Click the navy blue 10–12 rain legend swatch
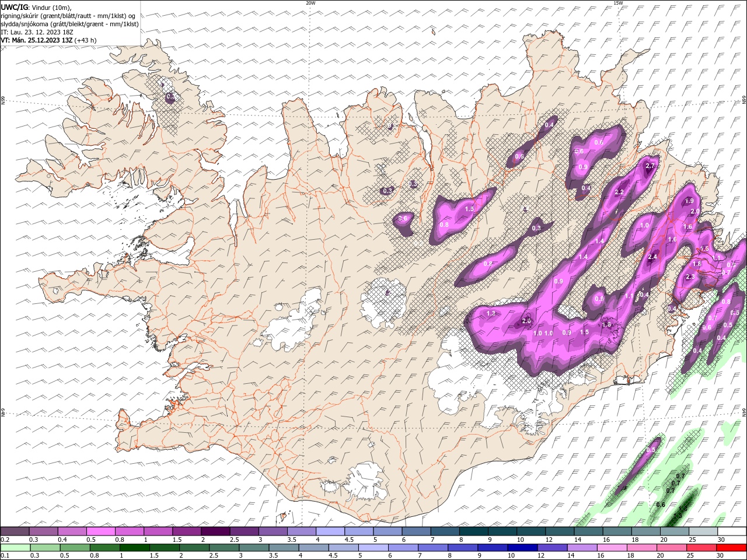This screenshot has width=747, height=560. [522, 547]
